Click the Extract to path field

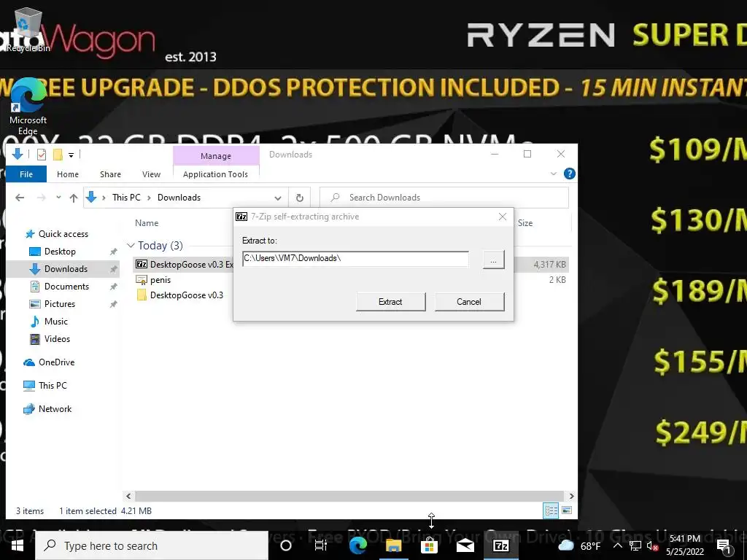click(355, 259)
